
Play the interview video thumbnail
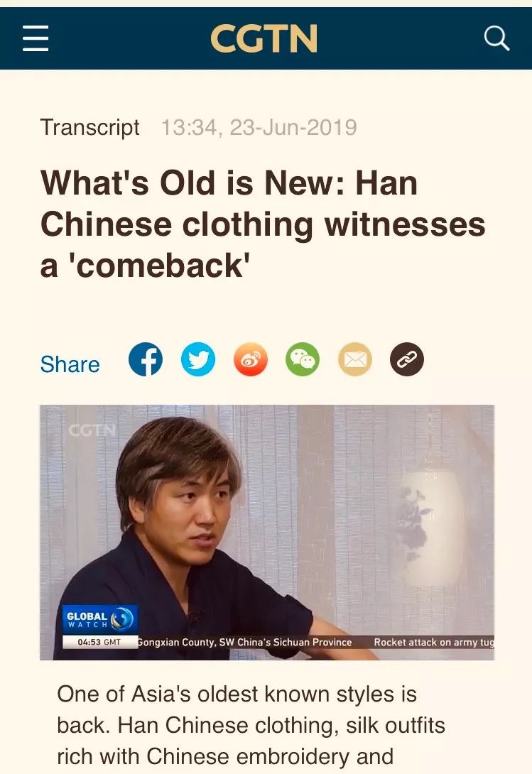click(x=267, y=532)
